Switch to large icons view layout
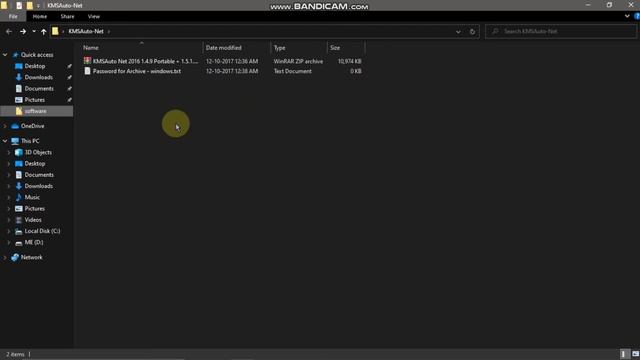 635,354
